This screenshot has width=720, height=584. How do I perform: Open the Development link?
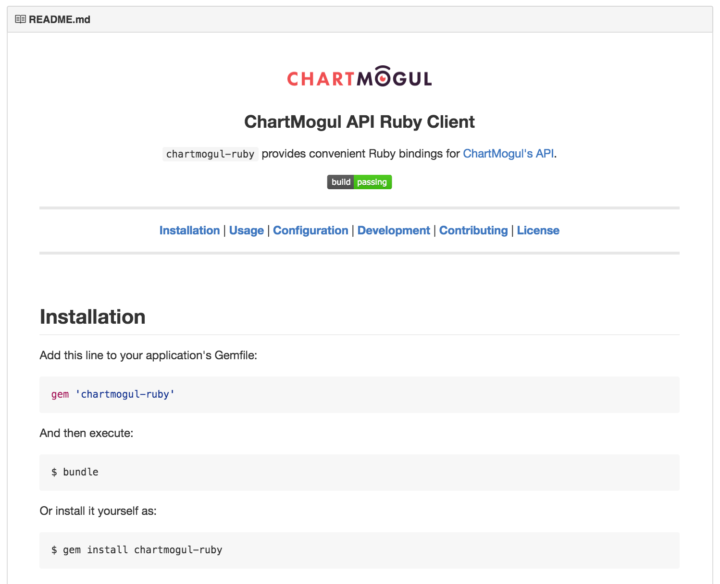tap(394, 230)
